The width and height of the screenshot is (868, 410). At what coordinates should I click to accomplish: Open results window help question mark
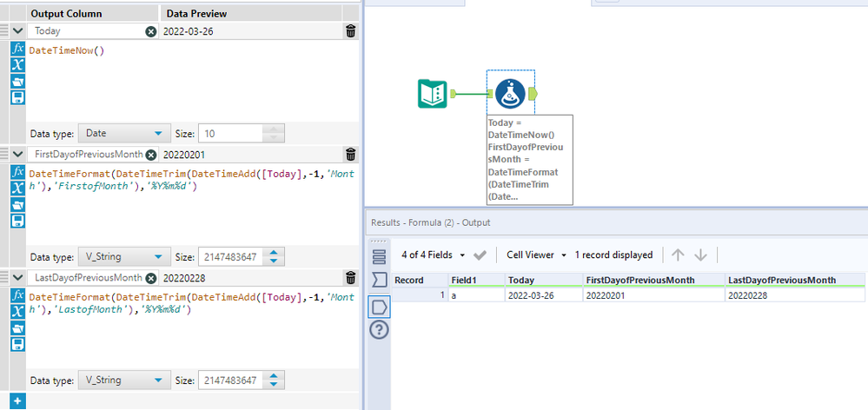click(x=379, y=330)
